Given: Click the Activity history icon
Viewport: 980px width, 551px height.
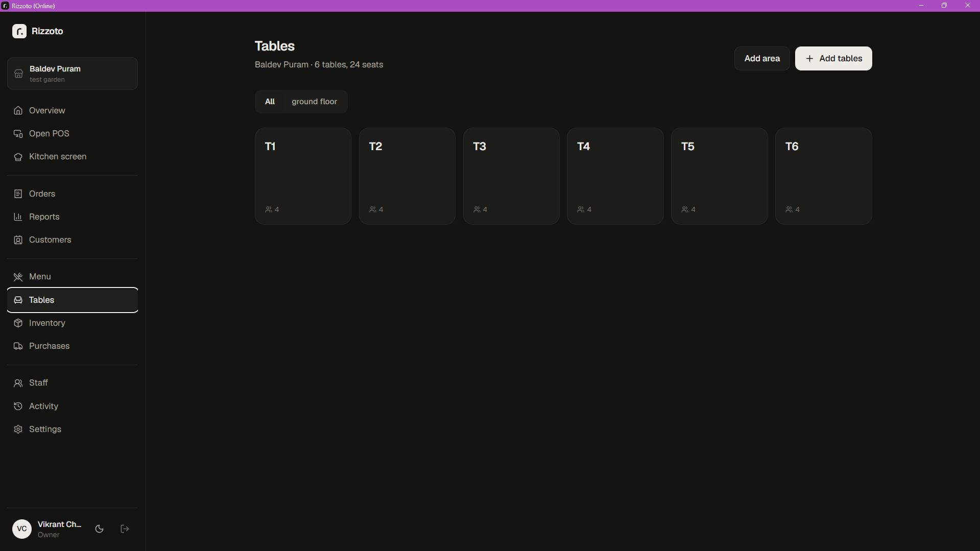Looking at the screenshot, I should click(18, 406).
